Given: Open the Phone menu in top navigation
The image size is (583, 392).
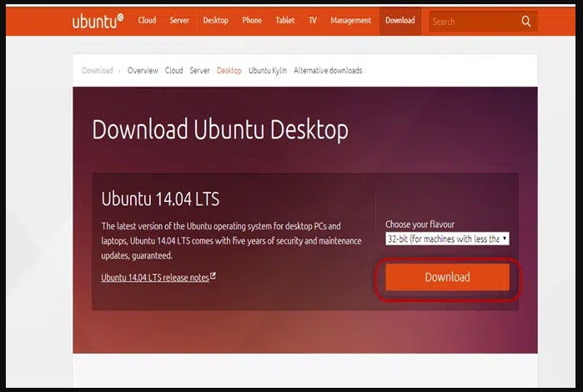Looking at the screenshot, I should [252, 21].
